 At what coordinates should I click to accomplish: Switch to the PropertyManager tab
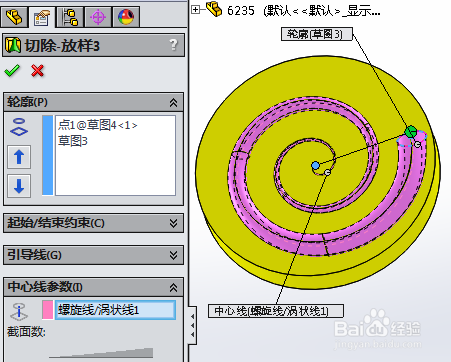coord(42,17)
